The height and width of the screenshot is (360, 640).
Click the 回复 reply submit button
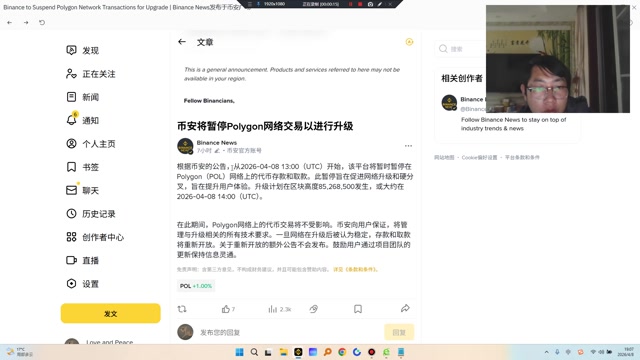click(399, 332)
